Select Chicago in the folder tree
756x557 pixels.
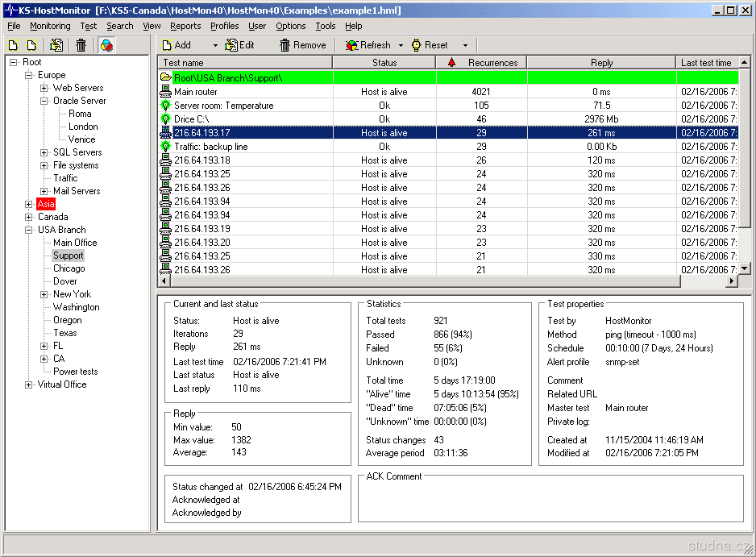click(x=69, y=268)
